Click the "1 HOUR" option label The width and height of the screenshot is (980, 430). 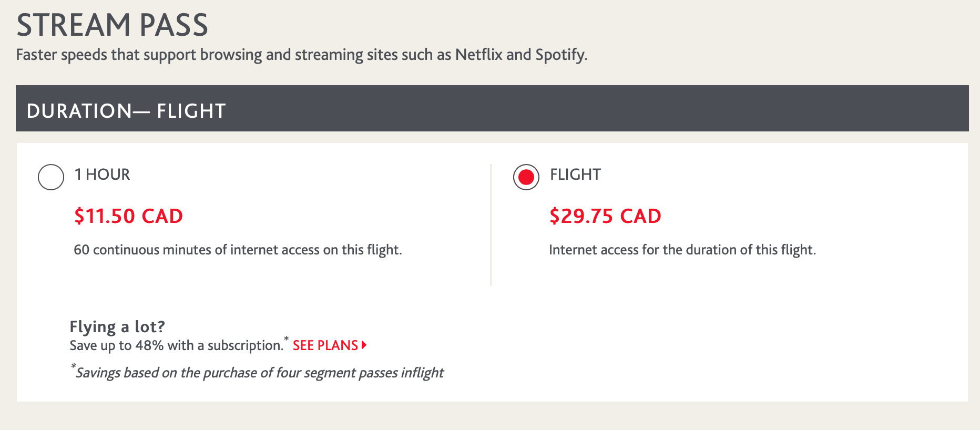(102, 175)
